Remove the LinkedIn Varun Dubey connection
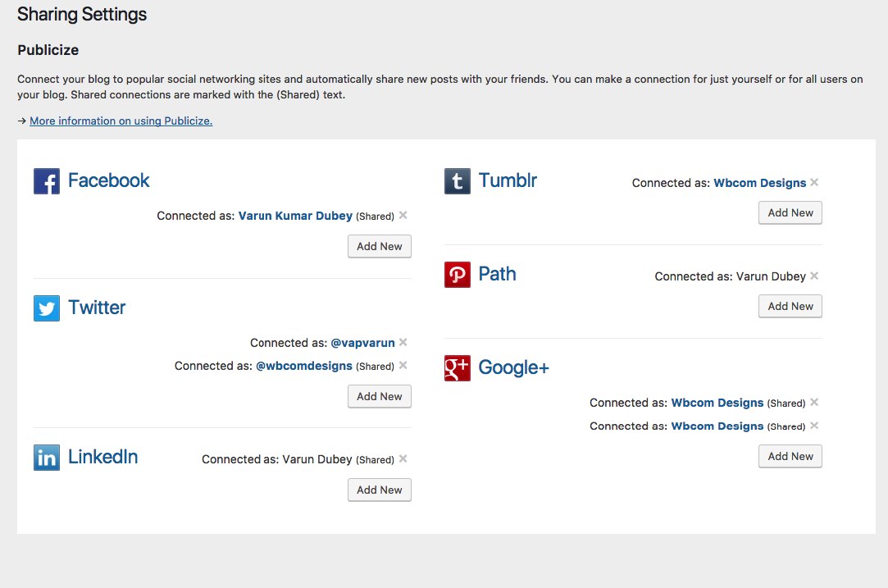Screen dimensions: 888x588 [x=403, y=459]
